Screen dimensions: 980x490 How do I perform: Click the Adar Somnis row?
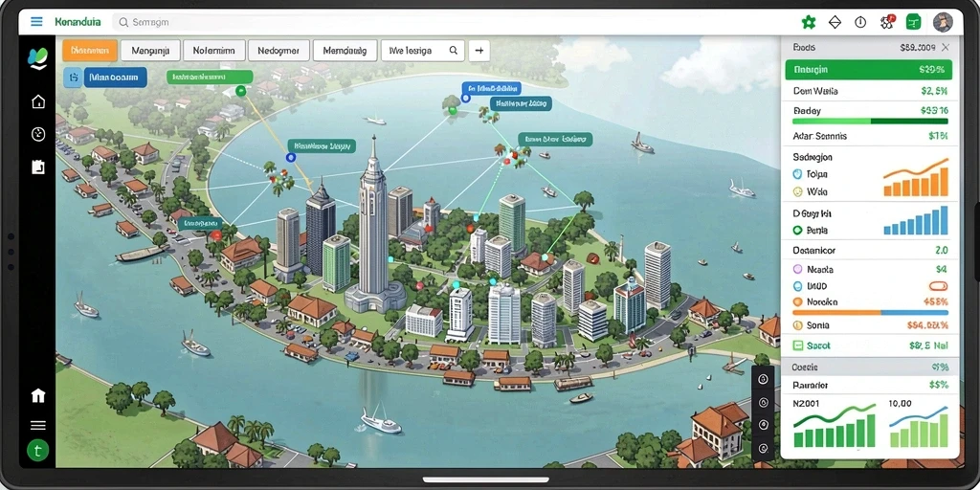tap(869, 136)
